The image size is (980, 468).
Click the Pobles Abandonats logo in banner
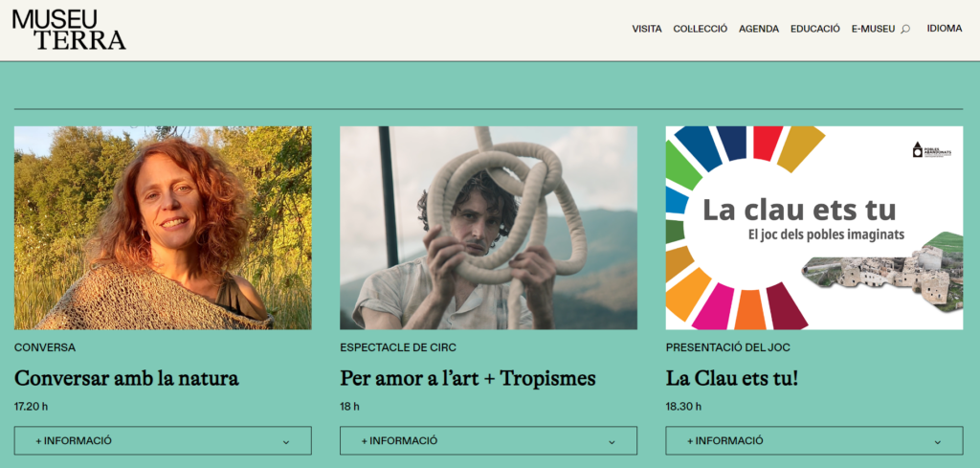932,149
